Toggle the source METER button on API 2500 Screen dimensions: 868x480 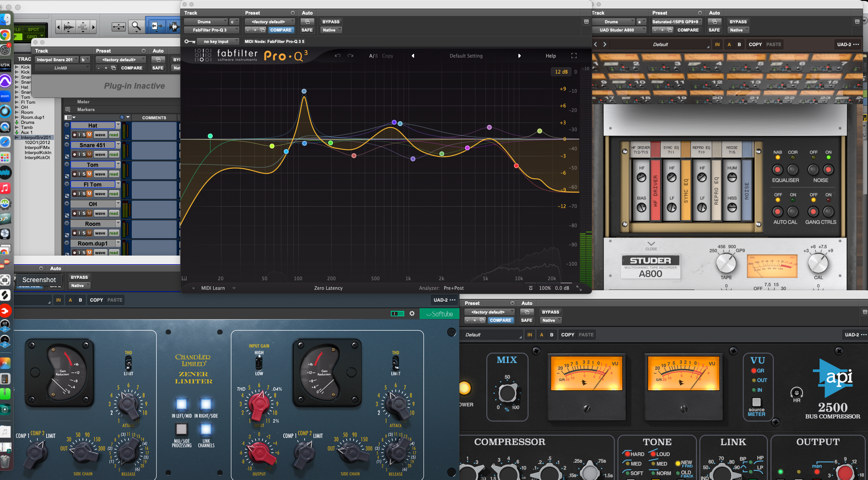click(756, 402)
